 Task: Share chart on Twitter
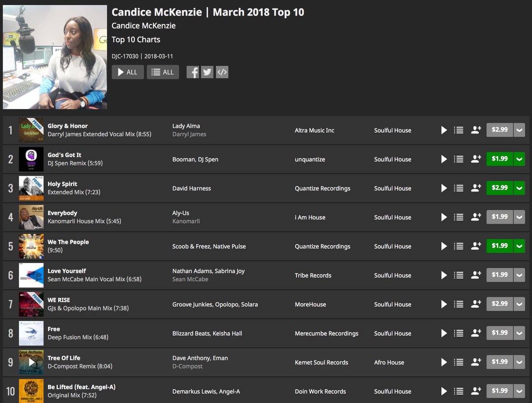[207, 72]
